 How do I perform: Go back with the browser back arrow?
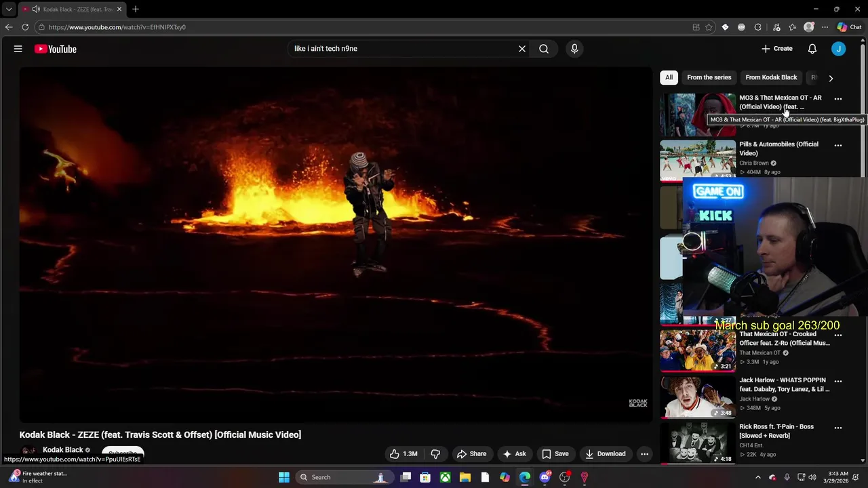(x=9, y=27)
